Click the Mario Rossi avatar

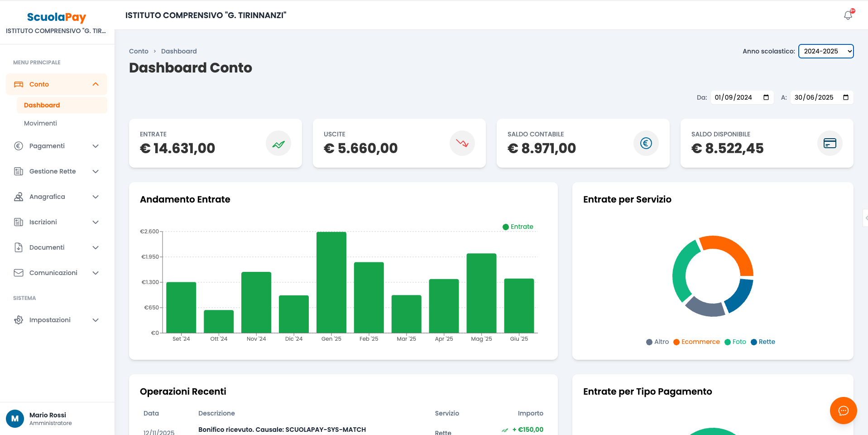[x=15, y=419]
